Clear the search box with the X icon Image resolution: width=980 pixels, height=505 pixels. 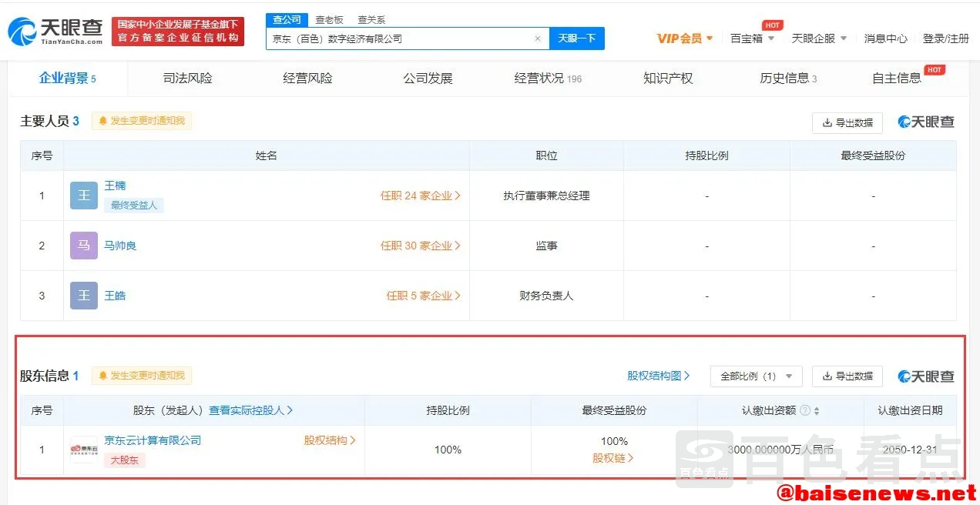538,38
